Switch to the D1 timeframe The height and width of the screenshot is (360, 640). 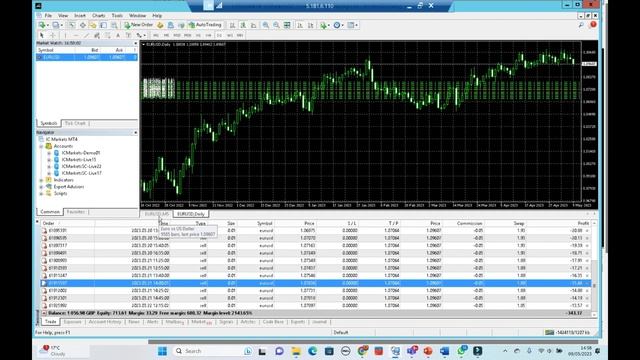click(x=219, y=35)
